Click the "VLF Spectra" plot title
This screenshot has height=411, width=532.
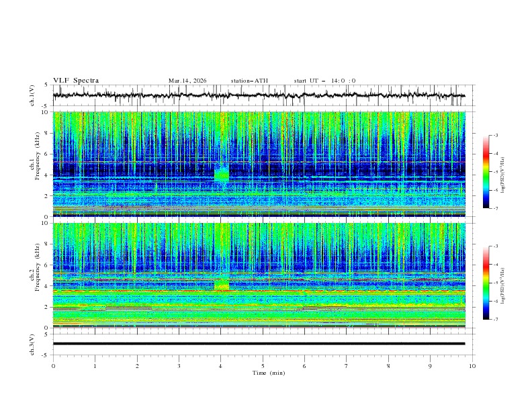[x=76, y=81]
